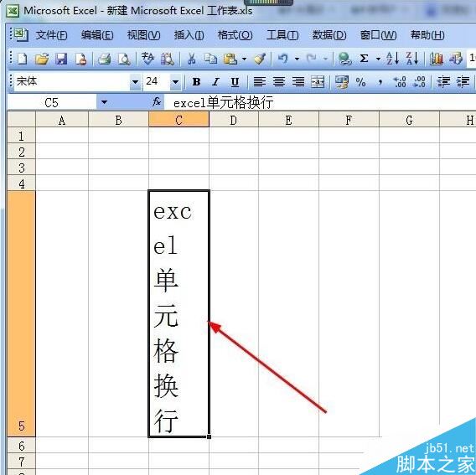Decrease indent
This screenshot has width=476, height=475.
443,81
